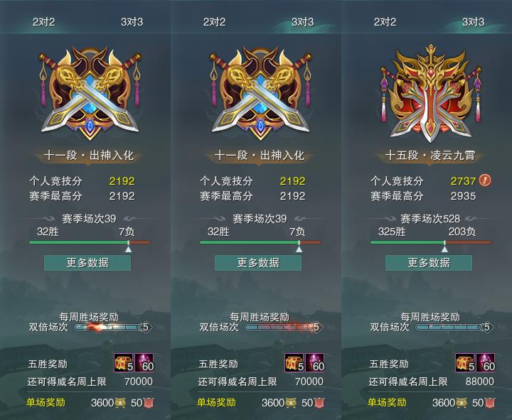Image resolution: width=512 pixels, height=420 pixels.
Task: Click the gold coin icon next to 3600 in middle panel
Action: [x=291, y=403]
